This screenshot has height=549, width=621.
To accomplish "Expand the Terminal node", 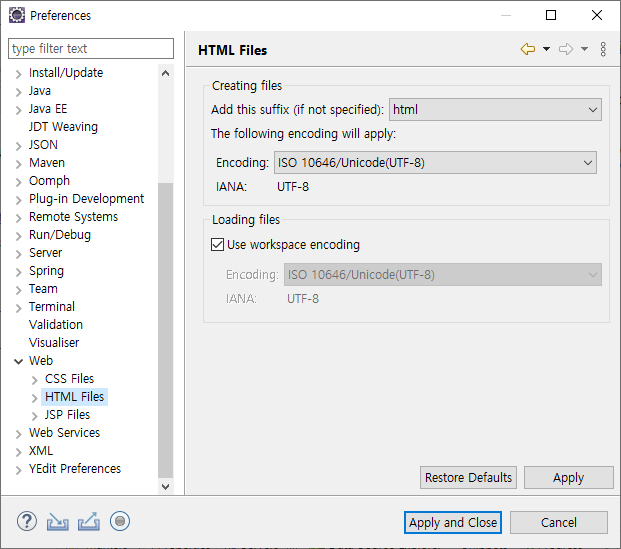I will (18, 308).
